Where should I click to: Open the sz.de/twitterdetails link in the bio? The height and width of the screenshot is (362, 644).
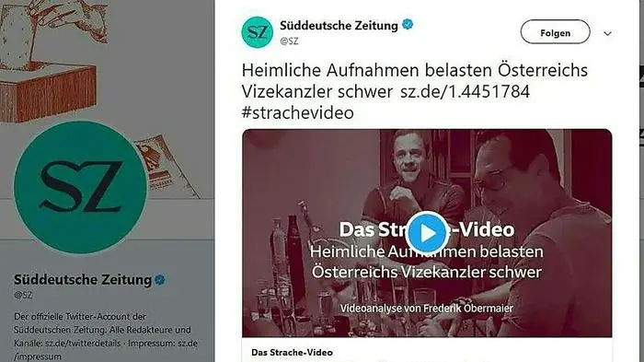coord(83,343)
